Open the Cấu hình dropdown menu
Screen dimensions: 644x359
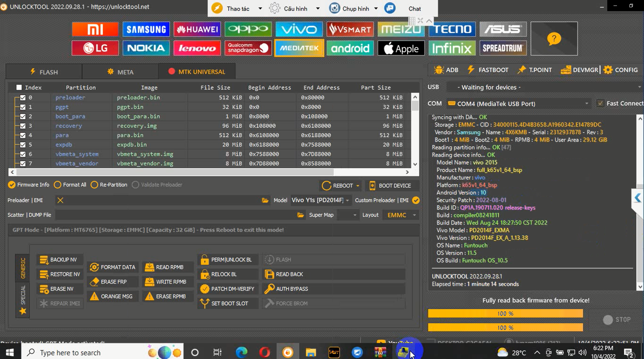[x=318, y=9]
